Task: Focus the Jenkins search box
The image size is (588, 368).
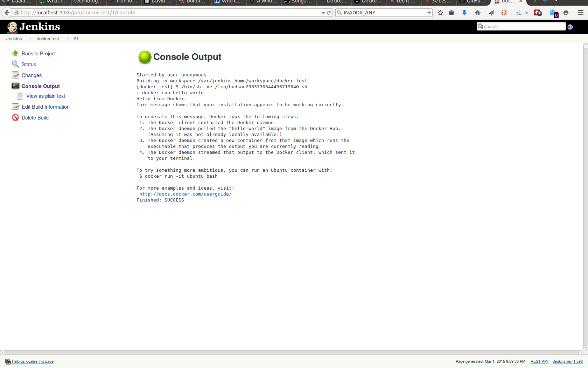Action: pyautogui.click(x=521, y=27)
